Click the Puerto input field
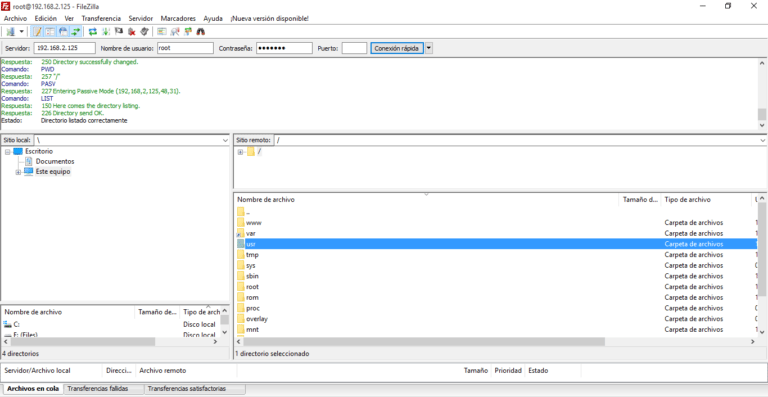This screenshot has width=768, height=397. (x=354, y=48)
